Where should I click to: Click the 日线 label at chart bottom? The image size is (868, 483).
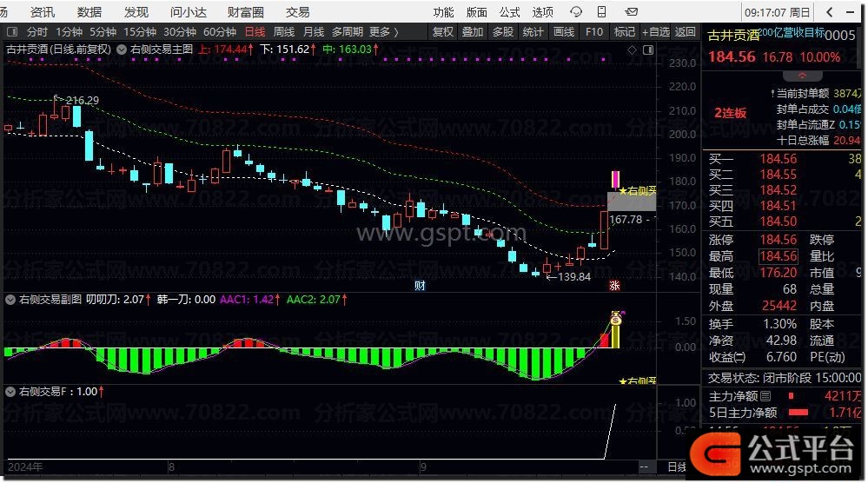(677, 467)
